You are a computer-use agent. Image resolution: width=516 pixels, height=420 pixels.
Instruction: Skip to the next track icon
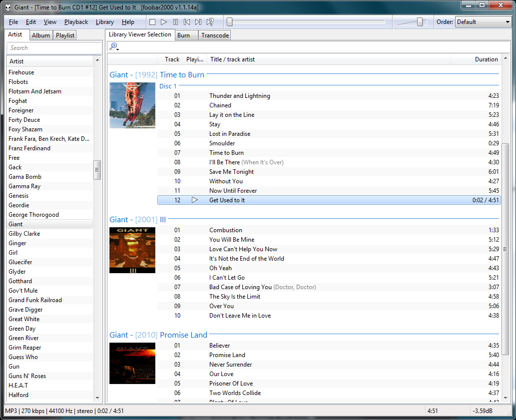pos(198,21)
